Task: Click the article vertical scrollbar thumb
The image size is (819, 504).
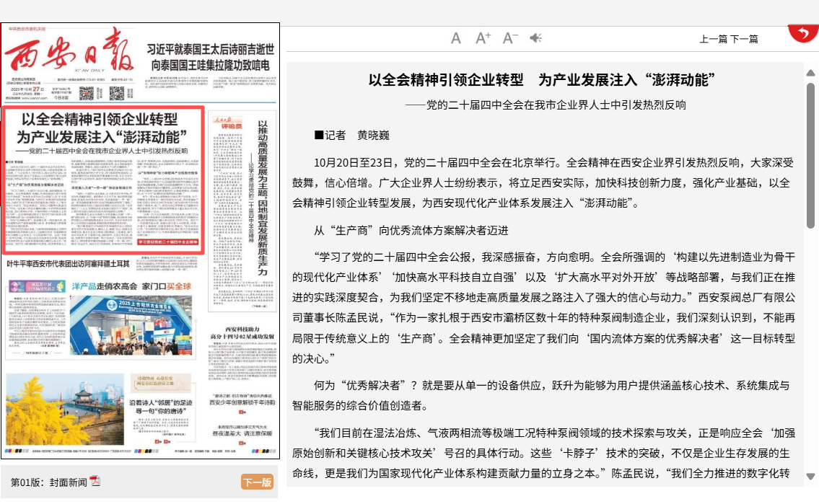Action: click(x=810, y=155)
